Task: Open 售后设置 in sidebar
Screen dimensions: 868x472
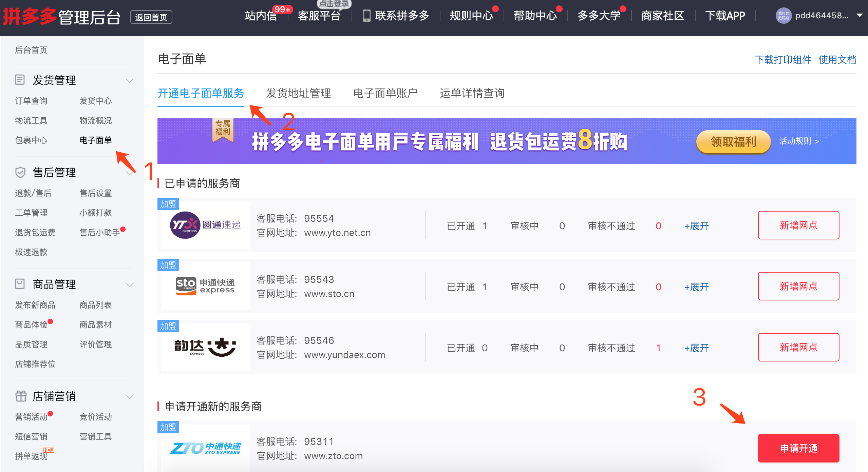Action: pos(96,193)
